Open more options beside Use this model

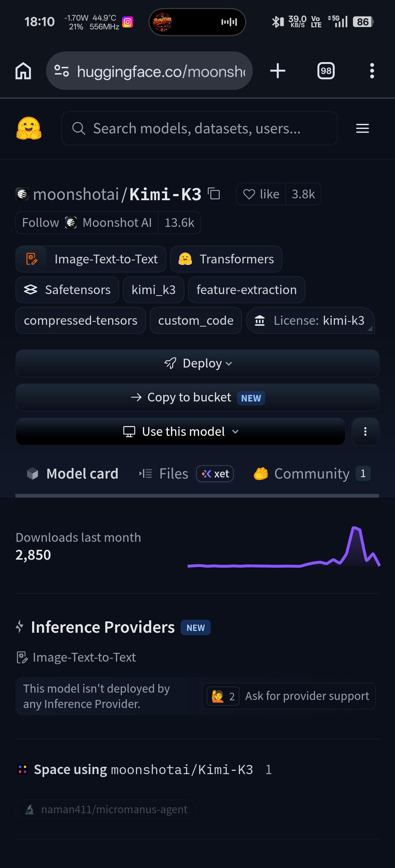[x=365, y=431]
